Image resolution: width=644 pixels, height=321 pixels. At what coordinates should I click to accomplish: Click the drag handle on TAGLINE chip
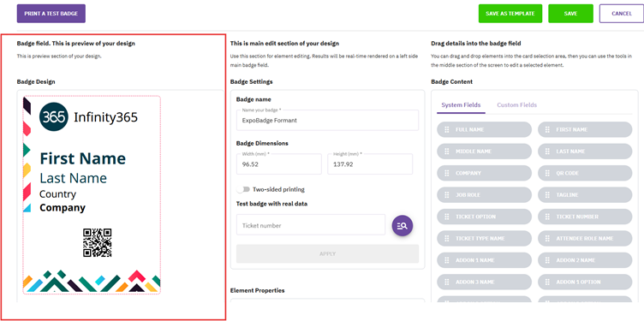coord(547,195)
